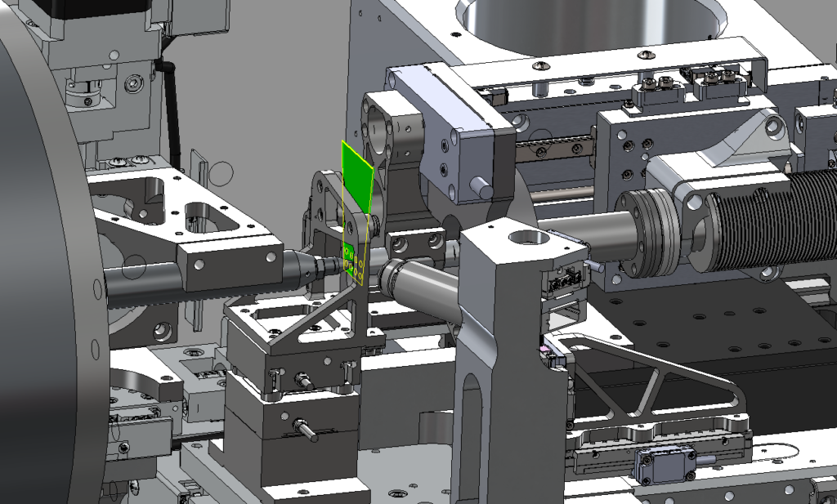837x504 pixels.
Task: Select the round hole atop the central post
Action: (x=530, y=237)
